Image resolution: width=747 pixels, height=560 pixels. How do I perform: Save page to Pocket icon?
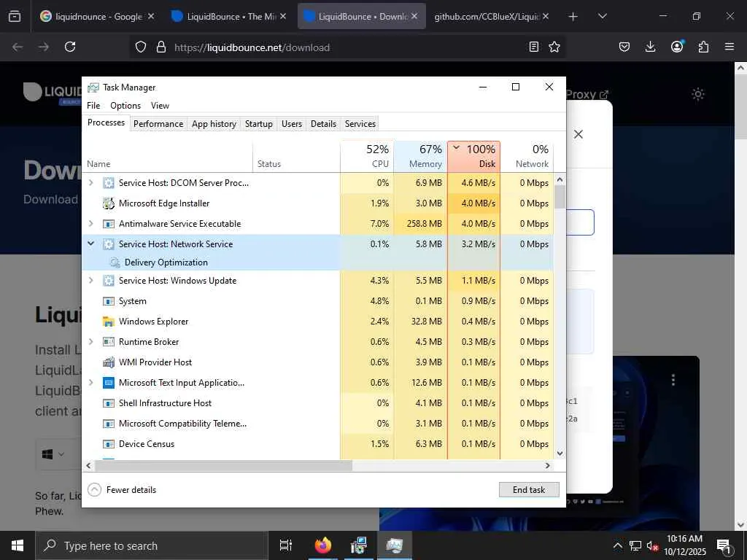click(624, 47)
